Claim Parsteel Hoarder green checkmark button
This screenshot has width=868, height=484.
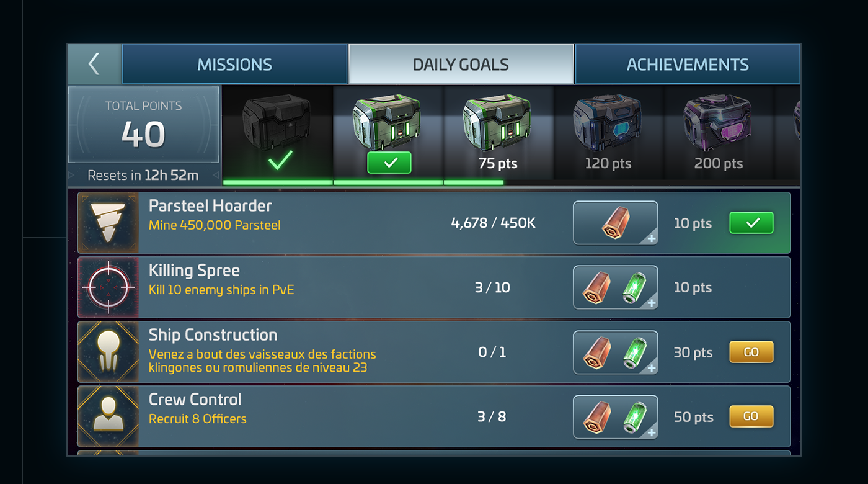(751, 223)
